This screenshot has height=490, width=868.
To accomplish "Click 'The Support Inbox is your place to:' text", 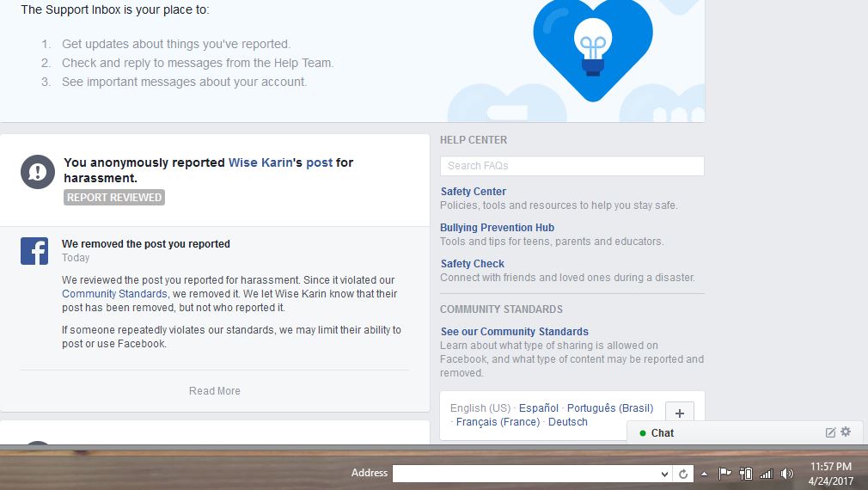I will pos(115,9).
